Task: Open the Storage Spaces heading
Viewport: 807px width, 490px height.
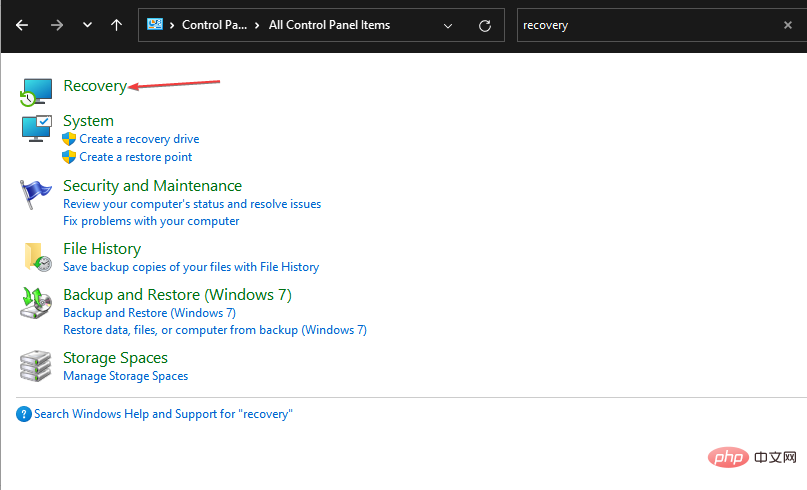Action: [115, 358]
